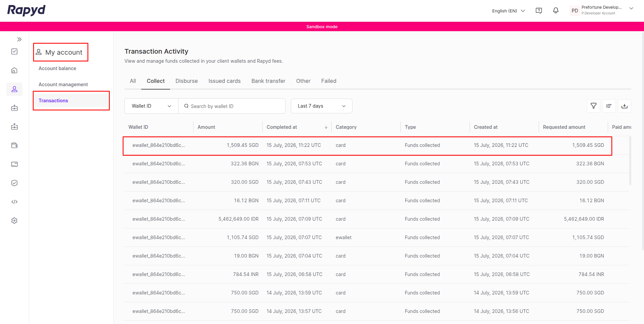Click the Category column header
Viewport: 644px width, 324px height.
click(346, 127)
